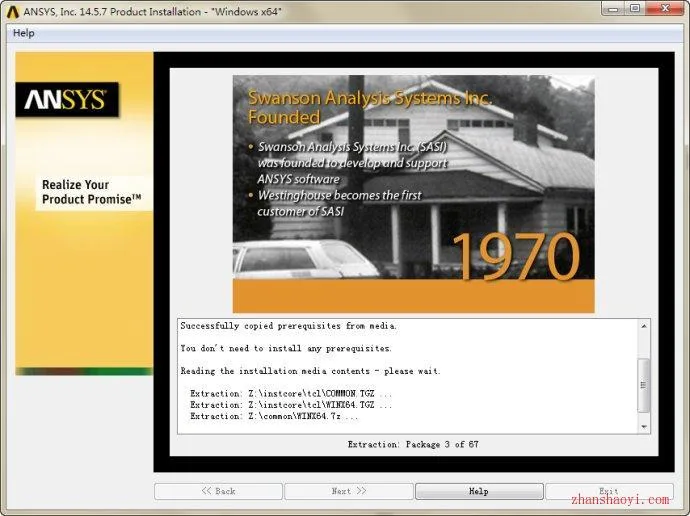Click the ANSYS logo in sidebar
The height and width of the screenshot is (516, 690).
[67, 99]
